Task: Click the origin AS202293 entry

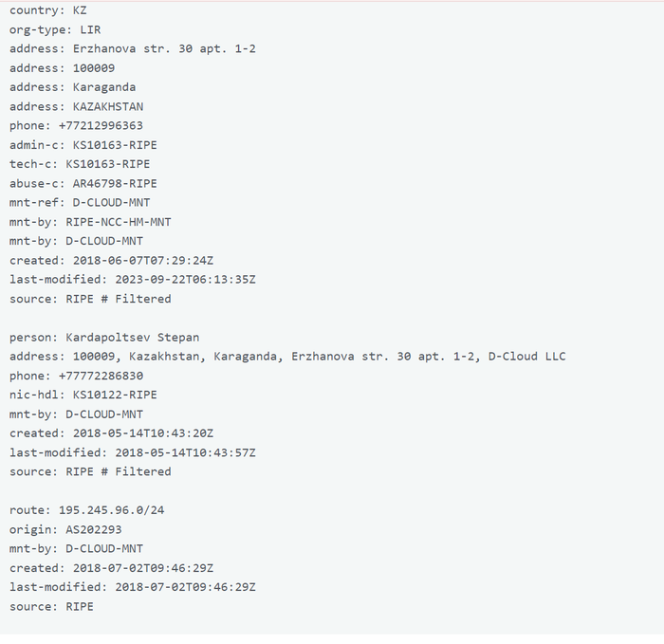Action: click(90, 529)
